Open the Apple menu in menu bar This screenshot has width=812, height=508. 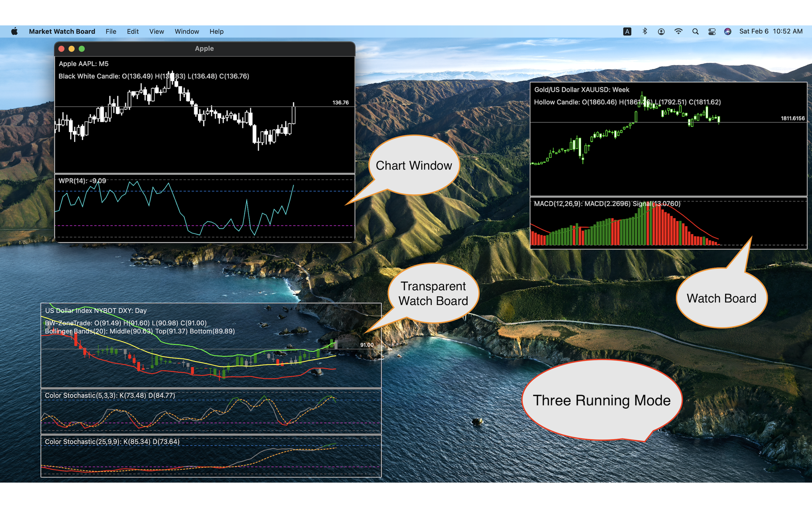(14, 32)
